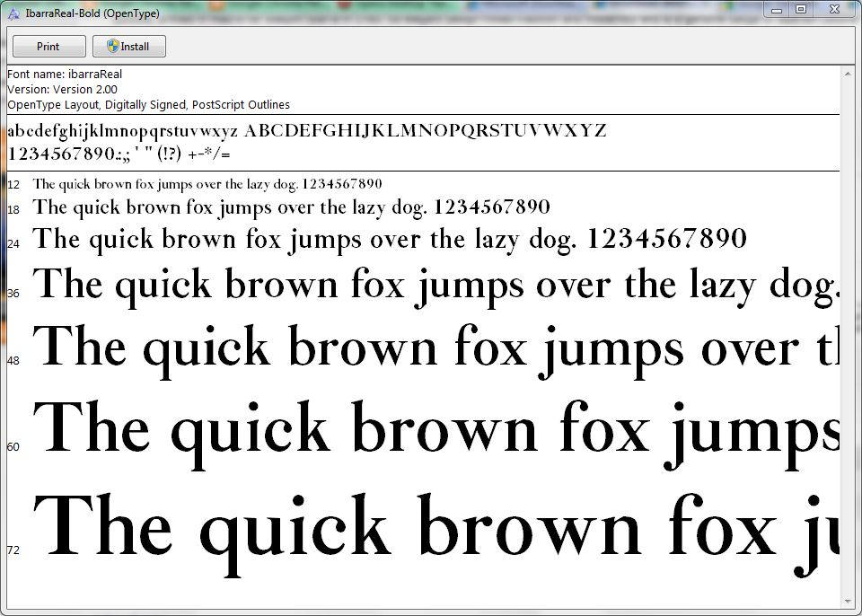Image resolution: width=862 pixels, height=616 pixels.
Task: Click the Print button
Action: click(x=48, y=46)
